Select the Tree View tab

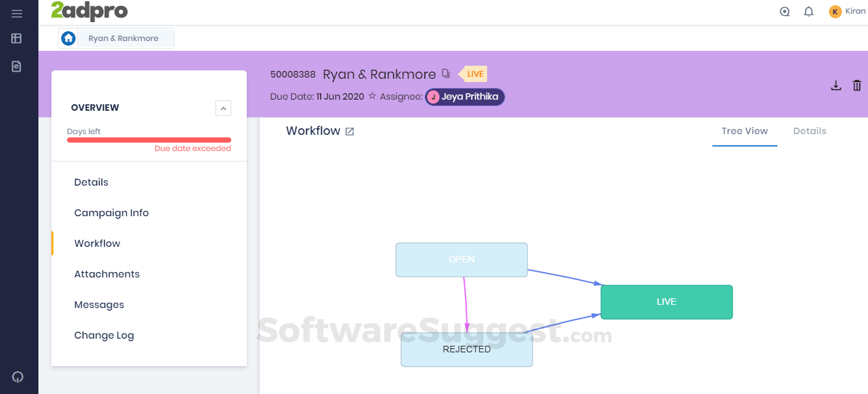744,131
